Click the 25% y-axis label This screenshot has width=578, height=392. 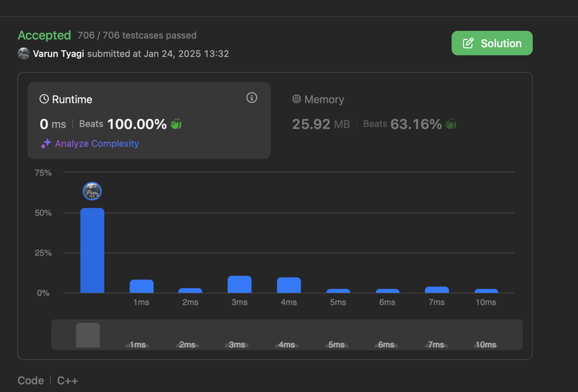(43, 253)
